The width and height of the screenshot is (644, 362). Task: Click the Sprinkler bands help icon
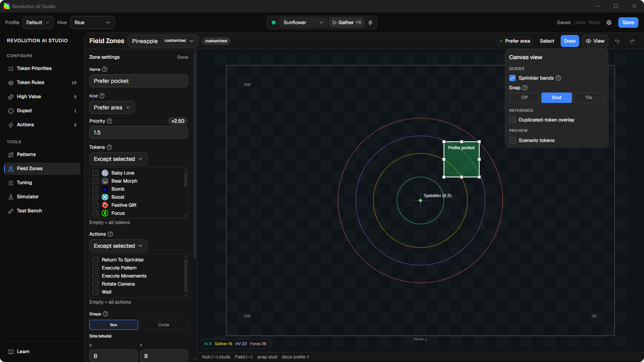558,78
